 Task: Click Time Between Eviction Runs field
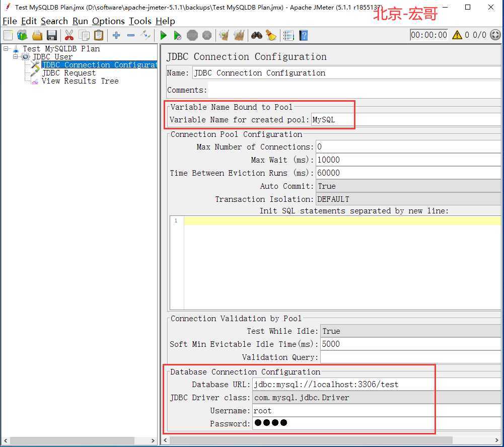408,173
